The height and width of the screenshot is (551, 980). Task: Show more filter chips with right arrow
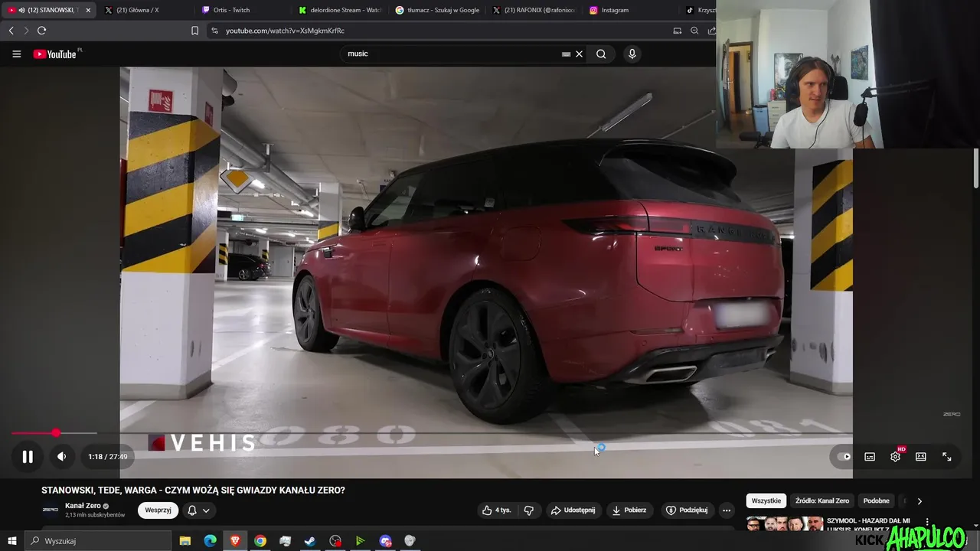coord(920,501)
